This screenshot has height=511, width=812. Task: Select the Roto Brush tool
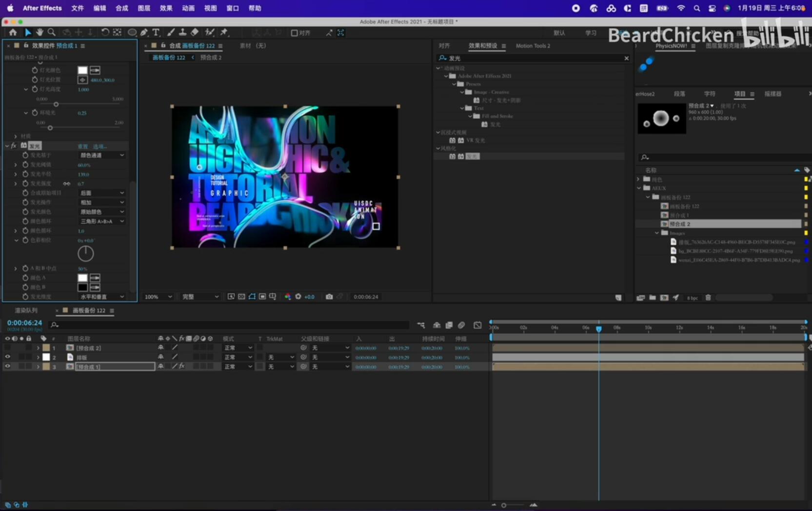210,33
